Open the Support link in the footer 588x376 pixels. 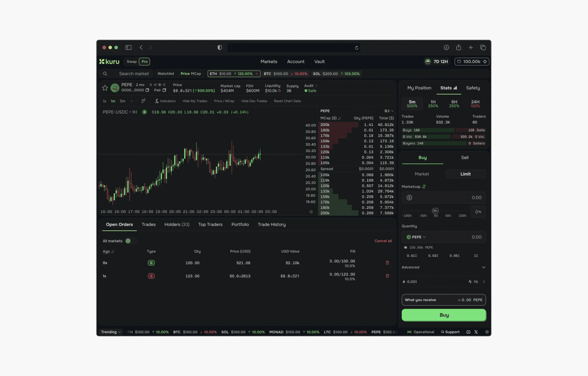click(x=450, y=332)
